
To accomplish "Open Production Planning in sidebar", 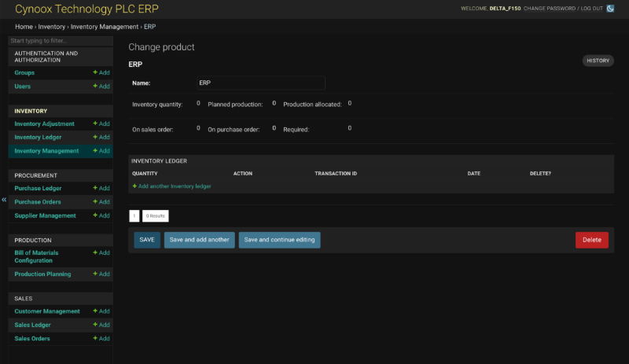I will 42,274.
